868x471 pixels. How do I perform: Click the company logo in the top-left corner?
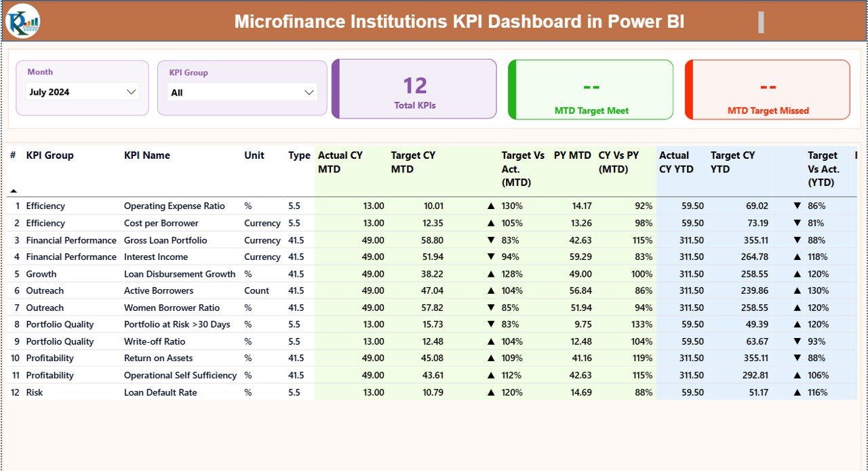tap(23, 21)
